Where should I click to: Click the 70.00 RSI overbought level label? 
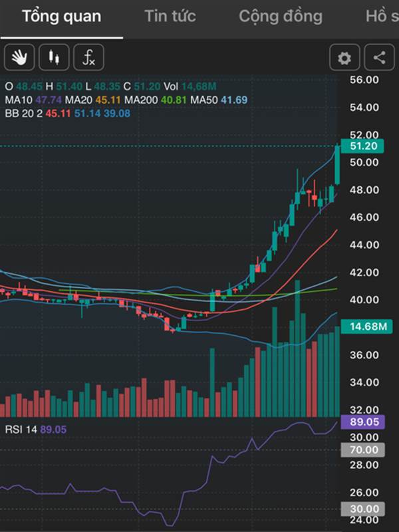362,450
